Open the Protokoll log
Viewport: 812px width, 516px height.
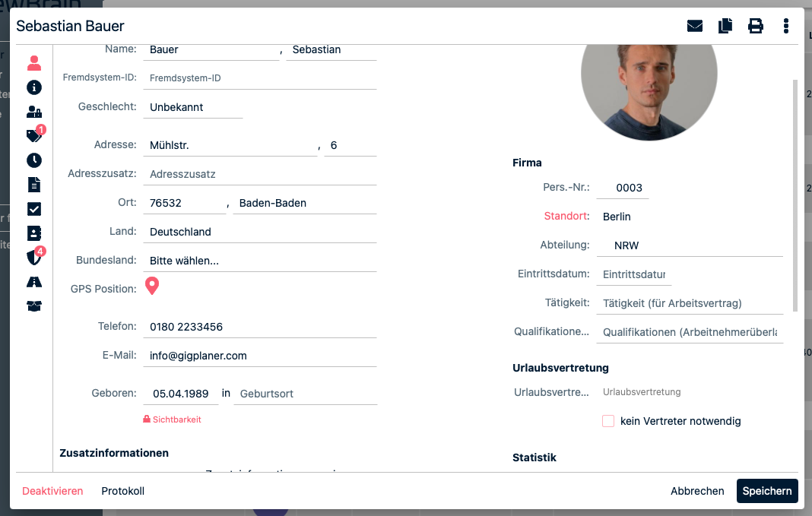[x=123, y=491]
